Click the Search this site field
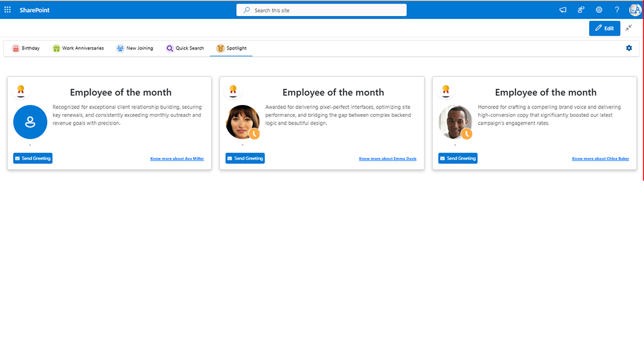The image size is (644, 362). coord(321,10)
